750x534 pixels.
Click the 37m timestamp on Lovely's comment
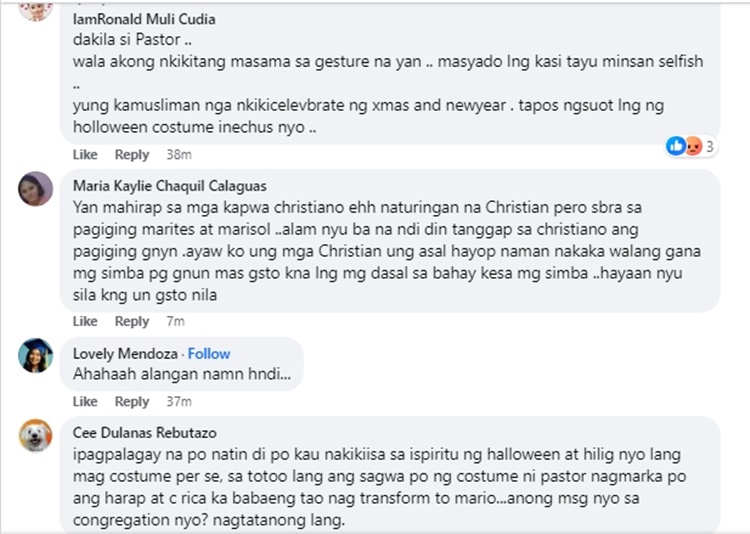click(x=179, y=402)
